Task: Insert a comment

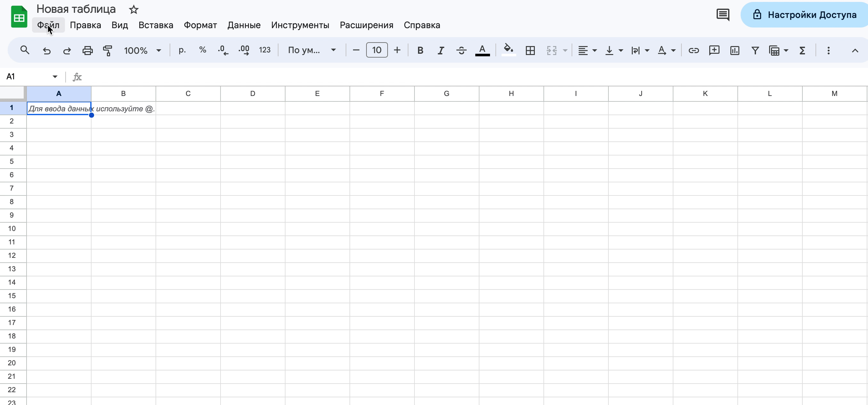Action: [714, 51]
